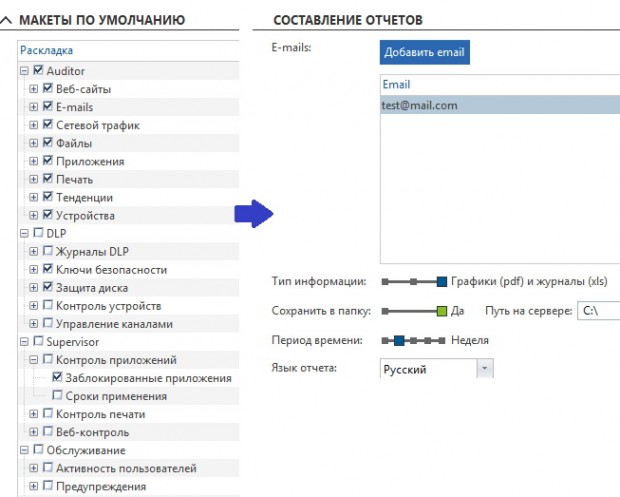Viewport: 620px width, 497px height.
Task: Check Контроль печати checkbox
Action: [48, 413]
